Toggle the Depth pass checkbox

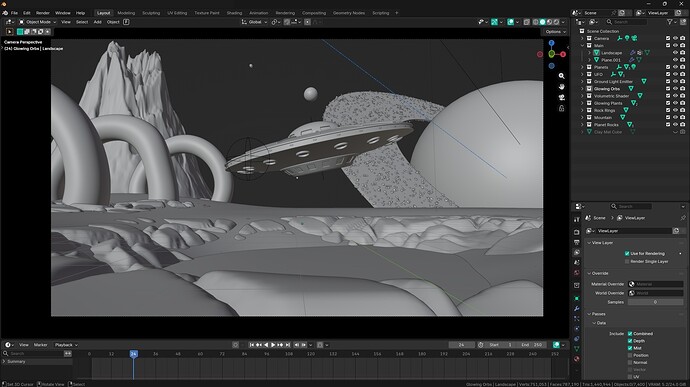[630, 341]
